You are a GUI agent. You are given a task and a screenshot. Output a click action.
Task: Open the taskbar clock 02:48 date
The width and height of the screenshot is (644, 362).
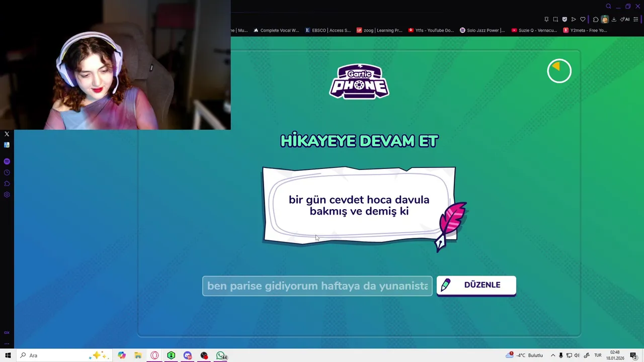[615, 355]
